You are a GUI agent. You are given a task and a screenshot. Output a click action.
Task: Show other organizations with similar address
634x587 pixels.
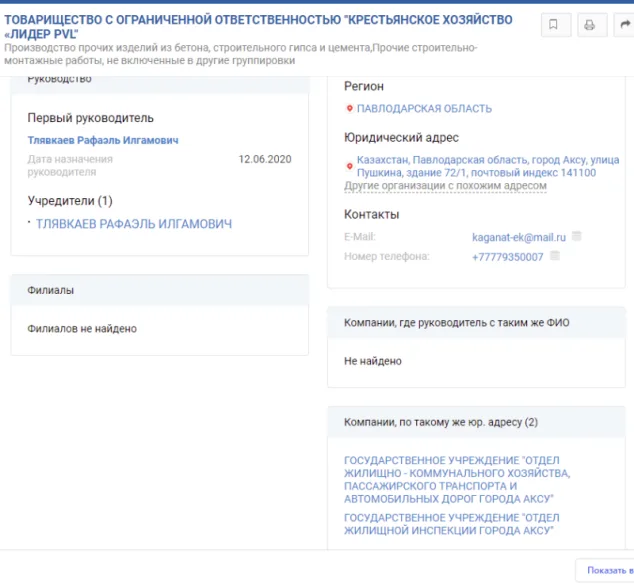click(445, 186)
